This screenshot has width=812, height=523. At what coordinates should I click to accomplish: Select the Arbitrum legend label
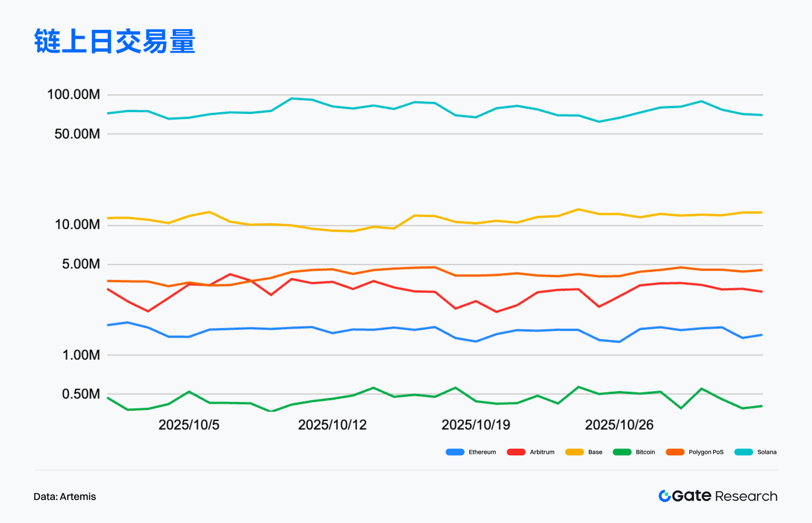click(542, 452)
